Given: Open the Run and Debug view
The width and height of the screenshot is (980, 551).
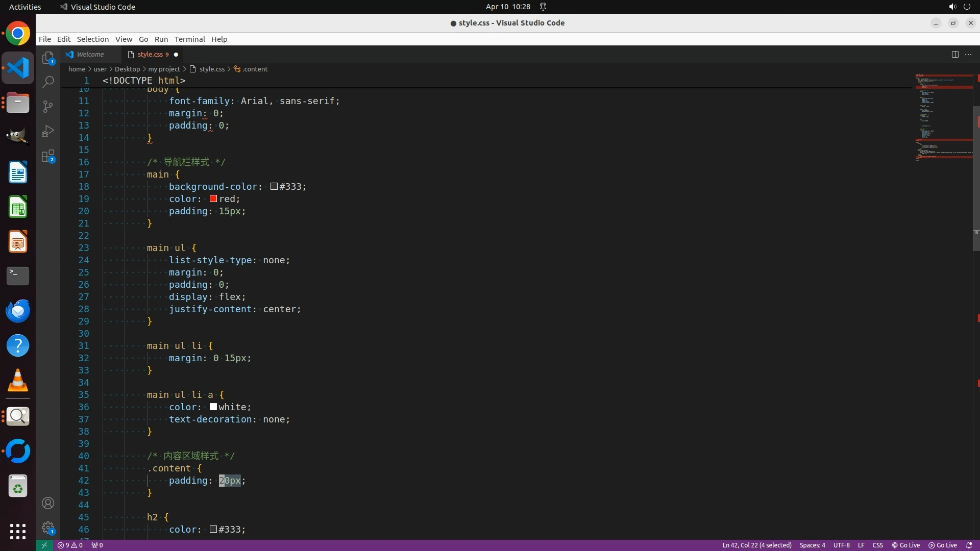Looking at the screenshot, I should pos(48,131).
